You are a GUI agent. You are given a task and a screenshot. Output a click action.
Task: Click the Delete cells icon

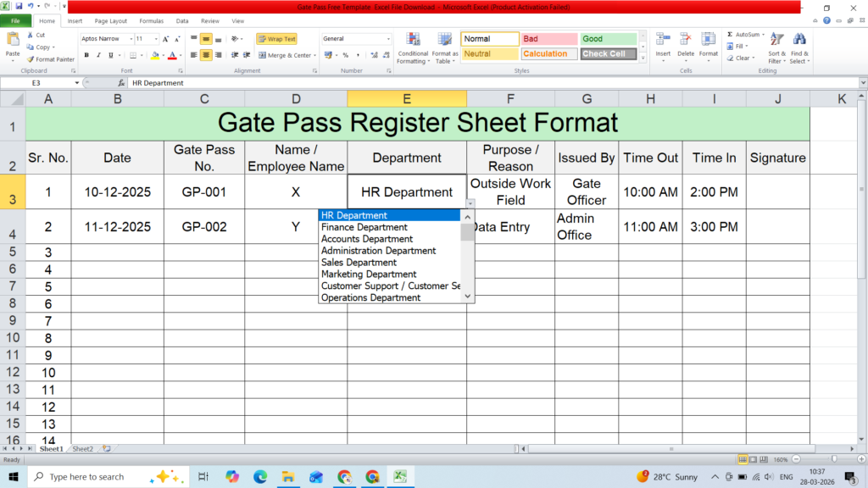[685, 40]
